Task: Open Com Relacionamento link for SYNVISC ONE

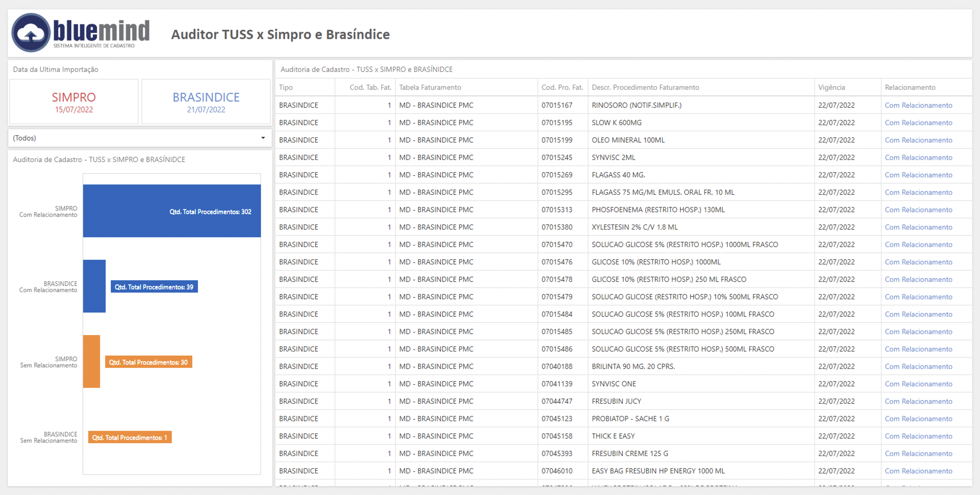Action: pyautogui.click(x=918, y=384)
